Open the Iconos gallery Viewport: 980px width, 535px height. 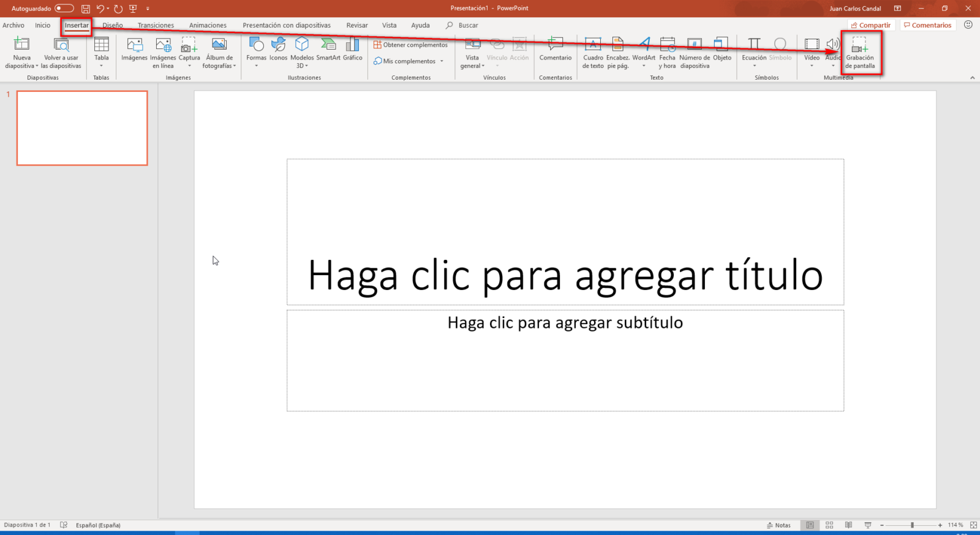278,49
